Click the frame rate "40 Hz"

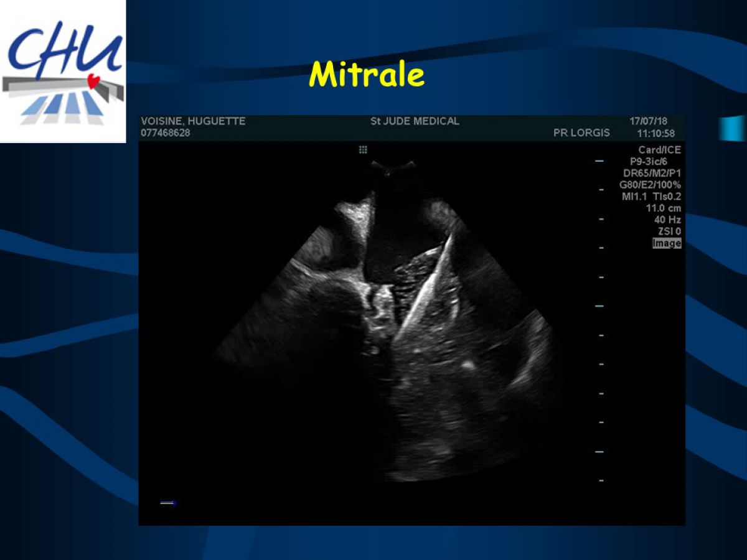tap(667, 220)
